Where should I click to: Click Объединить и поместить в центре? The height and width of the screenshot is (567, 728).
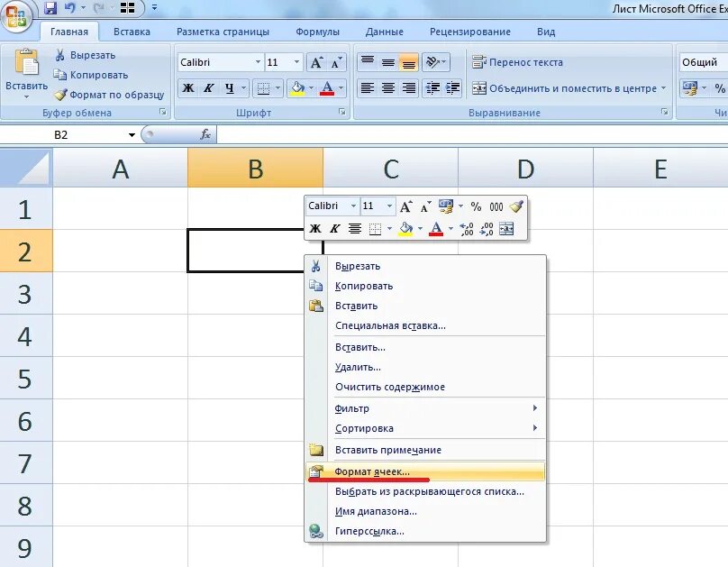565,88
